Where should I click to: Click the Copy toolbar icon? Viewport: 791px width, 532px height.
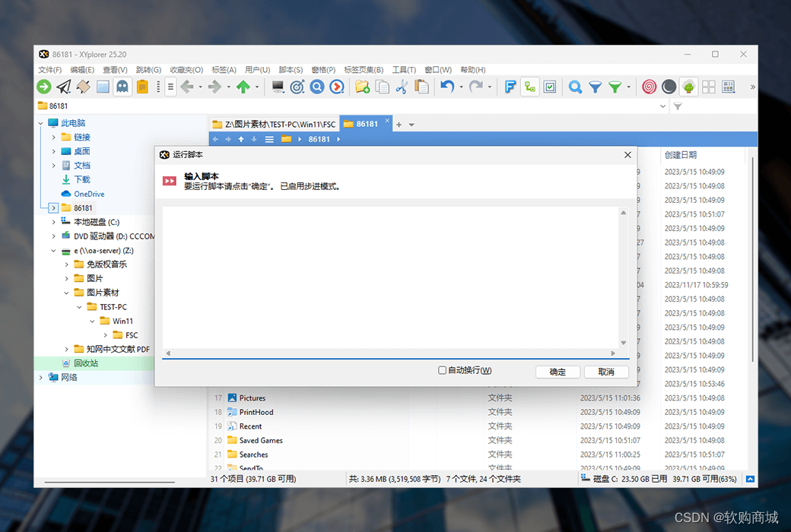383,87
